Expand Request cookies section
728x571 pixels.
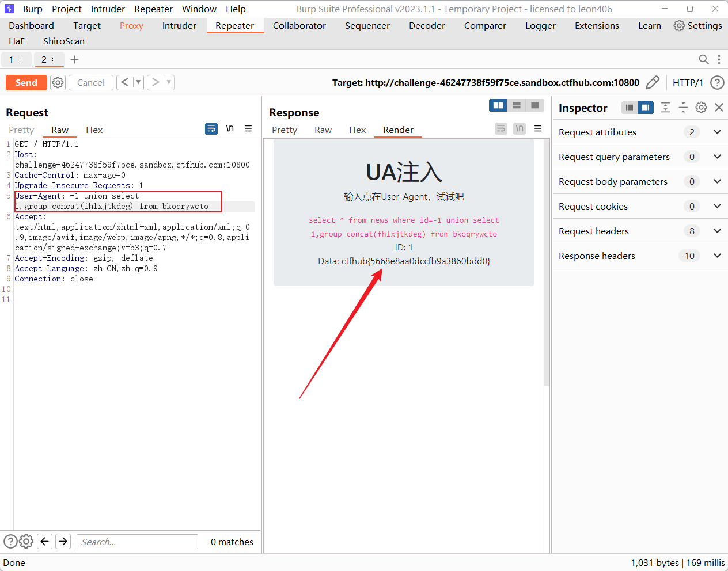[x=717, y=206]
